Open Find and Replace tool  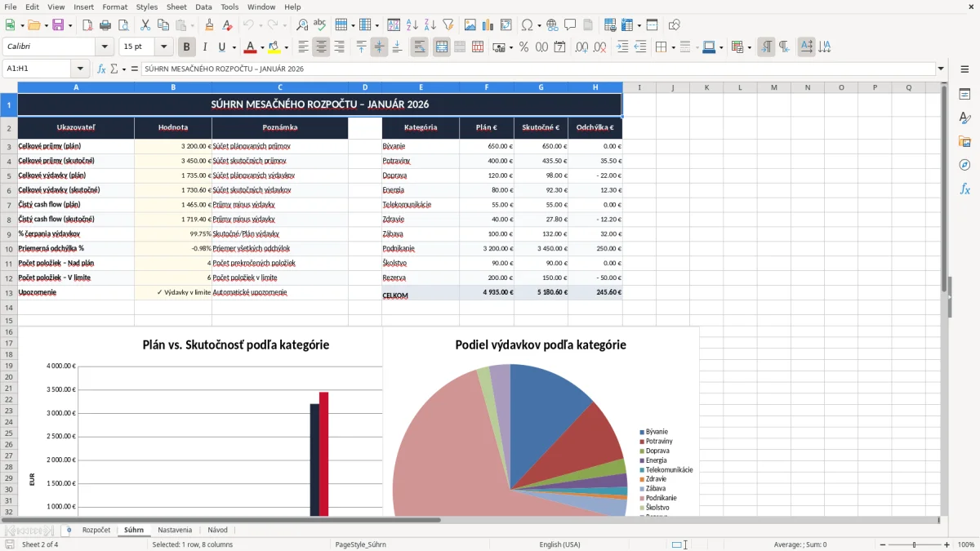pyautogui.click(x=302, y=25)
